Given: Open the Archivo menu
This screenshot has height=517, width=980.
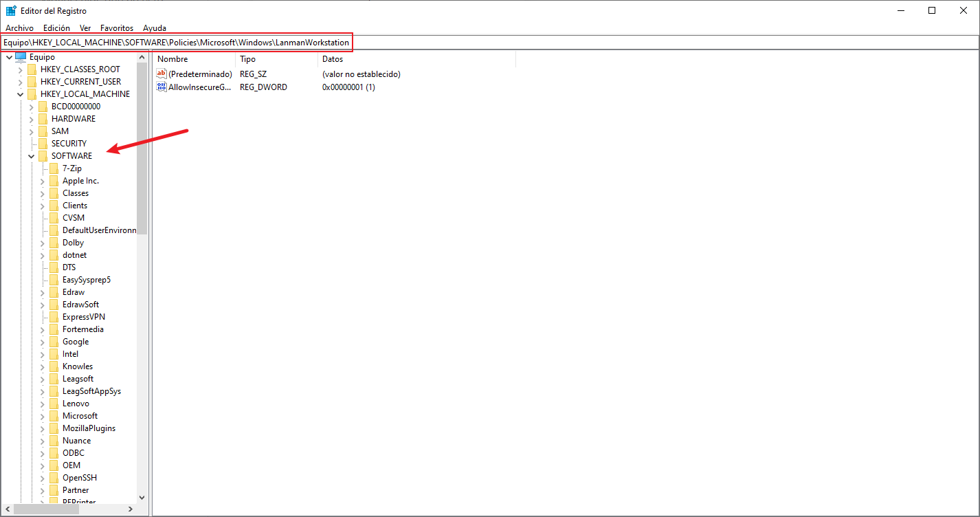Looking at the screenshot, I should (x=19, y=28).
